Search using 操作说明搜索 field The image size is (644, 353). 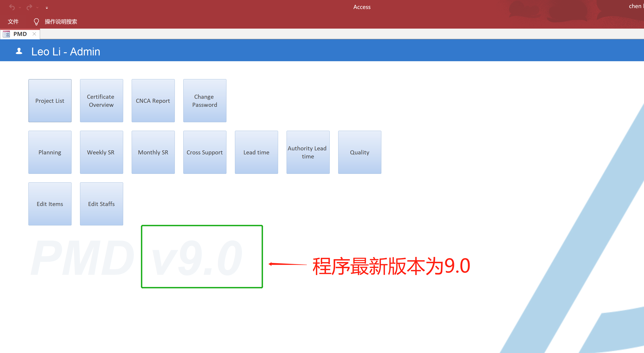point(61,21)
